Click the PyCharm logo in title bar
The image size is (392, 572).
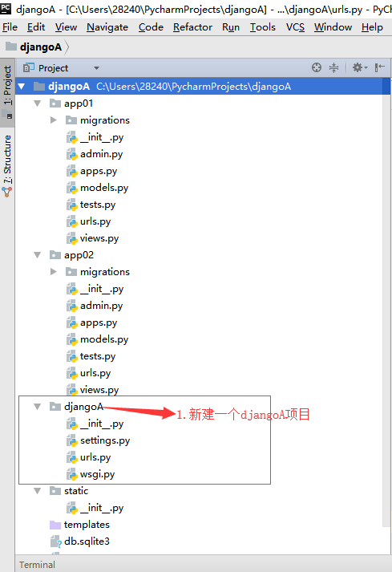coord(6,8)
